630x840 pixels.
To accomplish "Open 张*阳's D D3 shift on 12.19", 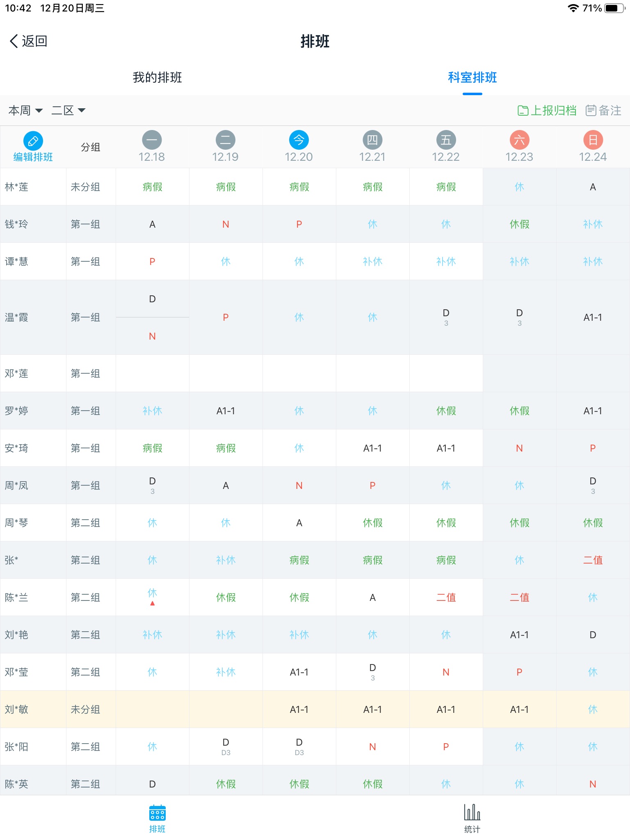I will 226,747.
